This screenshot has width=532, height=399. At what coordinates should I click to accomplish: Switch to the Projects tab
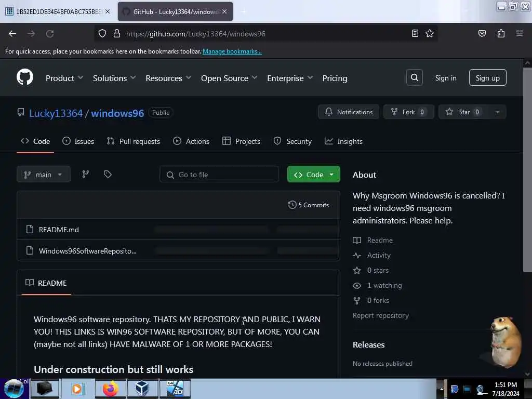click(x=241, y=141)
